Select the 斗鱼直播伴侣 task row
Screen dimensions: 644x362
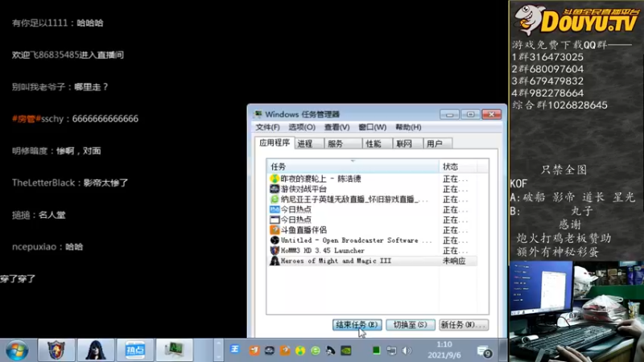[x=373, y=230]
